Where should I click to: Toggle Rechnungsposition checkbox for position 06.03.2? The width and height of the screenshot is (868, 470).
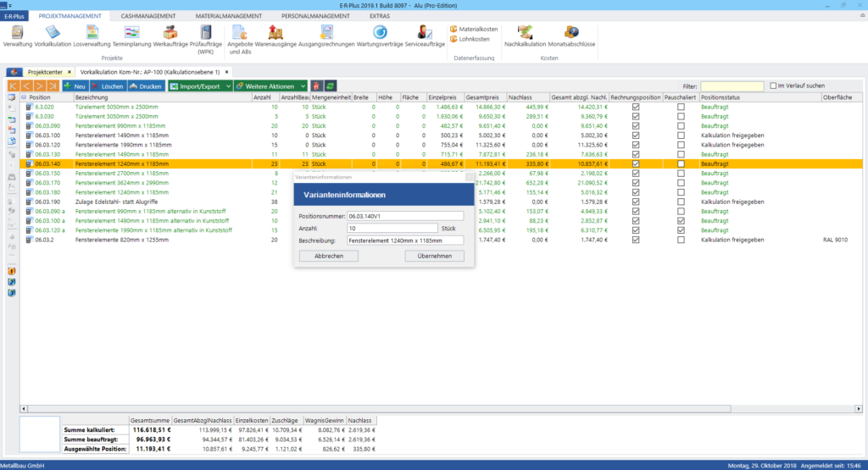pos(636,240)
